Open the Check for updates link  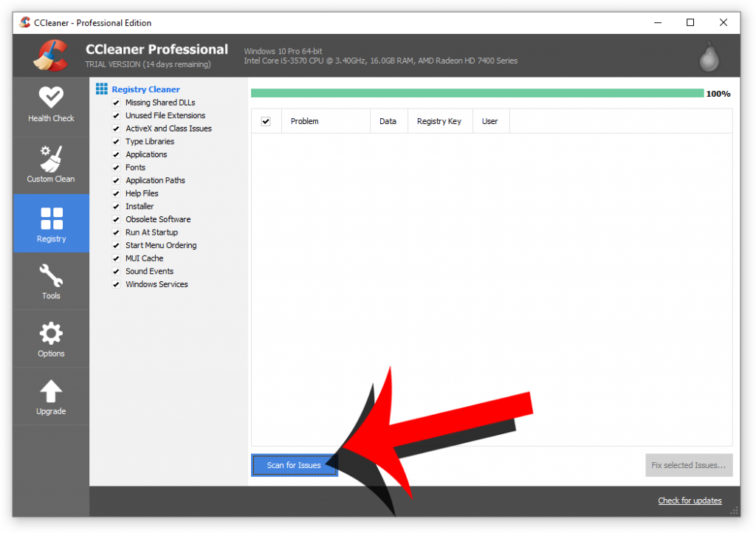[690, 501]
